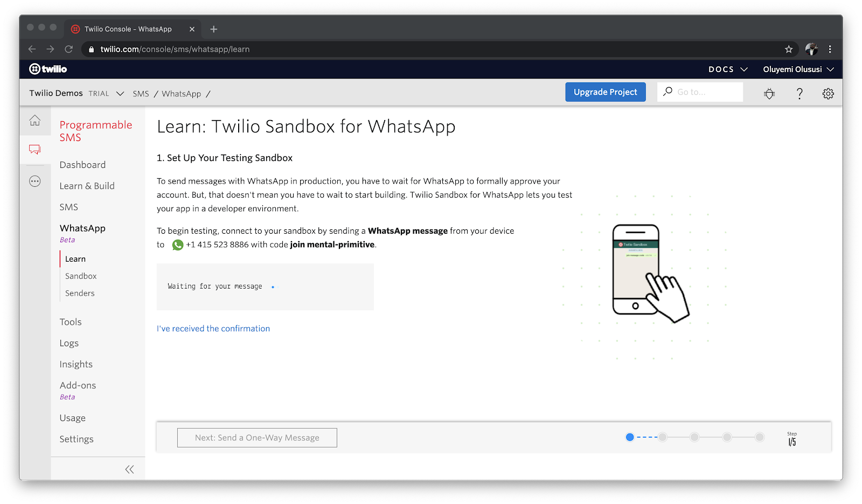862x504 pixels.
Task: Open the Oluyemi Olususi account menu
Action: click(x=798, y=69)
